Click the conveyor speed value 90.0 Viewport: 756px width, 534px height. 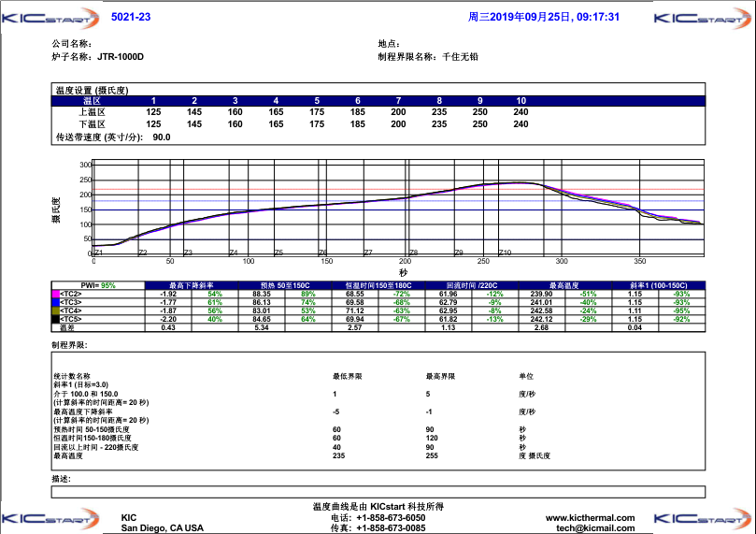click(x=162, y=137)
